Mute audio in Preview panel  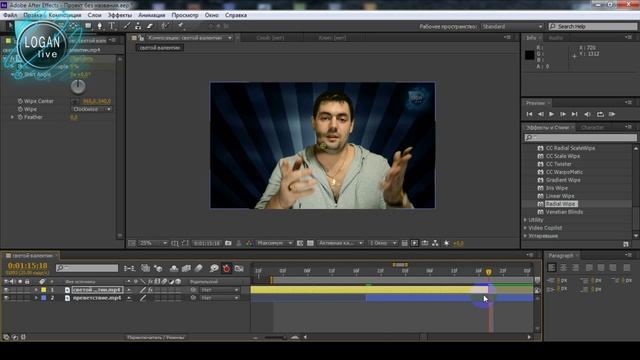(587, 114)
